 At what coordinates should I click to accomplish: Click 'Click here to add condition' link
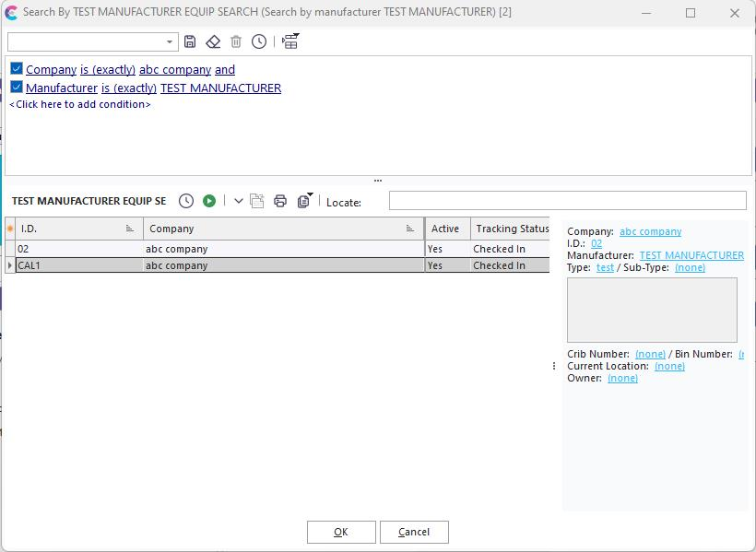coord(80,105)
